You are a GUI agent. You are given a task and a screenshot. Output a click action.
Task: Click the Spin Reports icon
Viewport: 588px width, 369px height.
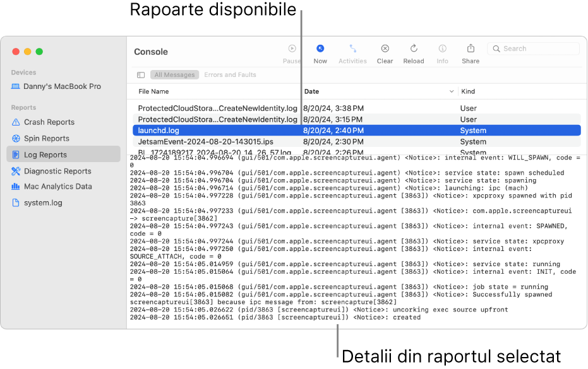[x=16, y=139]
